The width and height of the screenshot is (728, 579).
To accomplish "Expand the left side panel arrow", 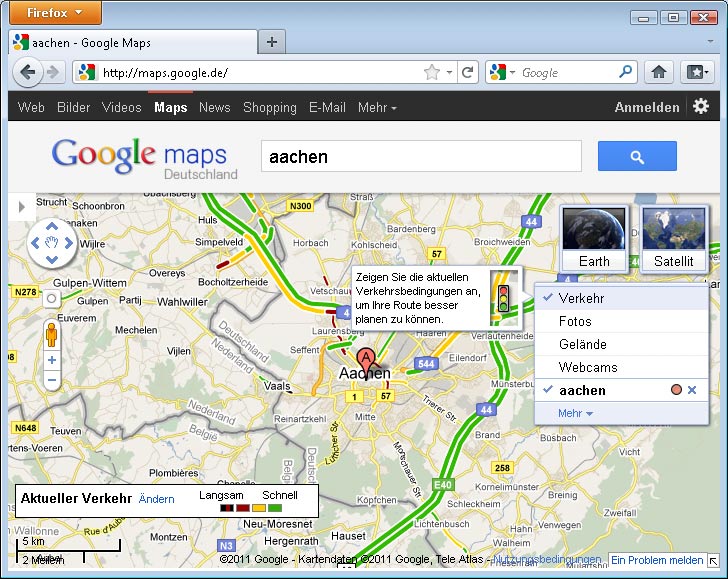I will click(21, 207).
